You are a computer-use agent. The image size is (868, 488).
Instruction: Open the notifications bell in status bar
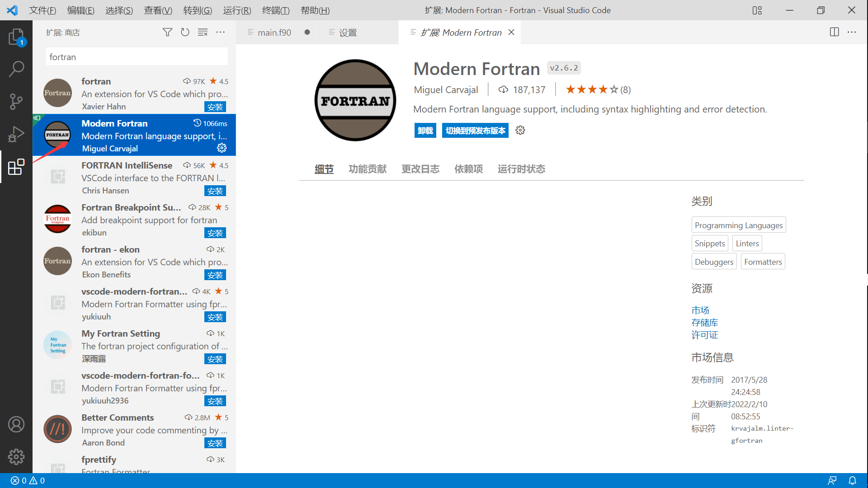[852, 480]
